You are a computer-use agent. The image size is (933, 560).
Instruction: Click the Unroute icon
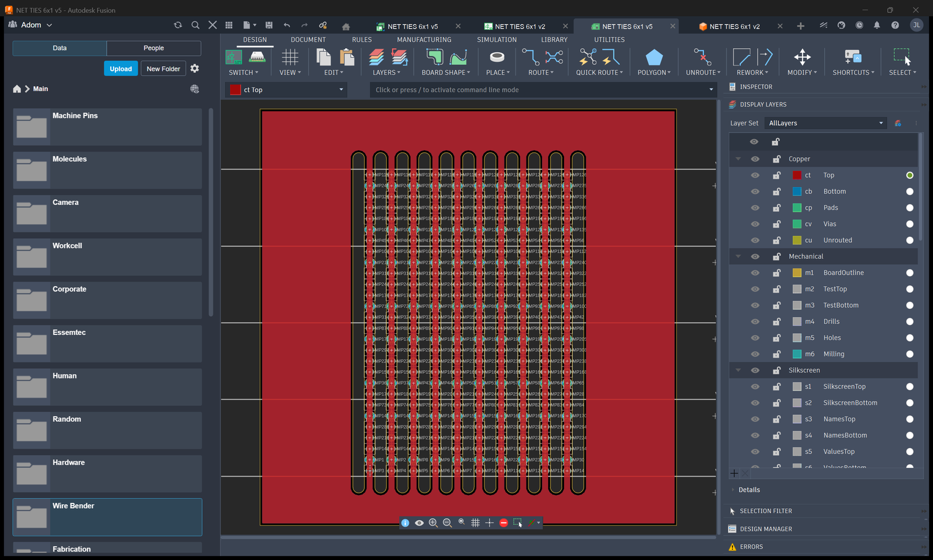[702, 57]
